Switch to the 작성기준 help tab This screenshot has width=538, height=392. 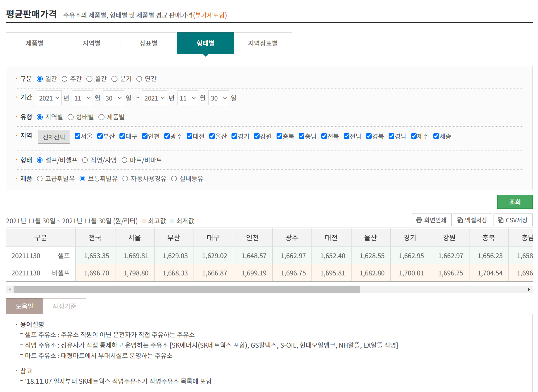pyautogui.click(x=64, y=306)
